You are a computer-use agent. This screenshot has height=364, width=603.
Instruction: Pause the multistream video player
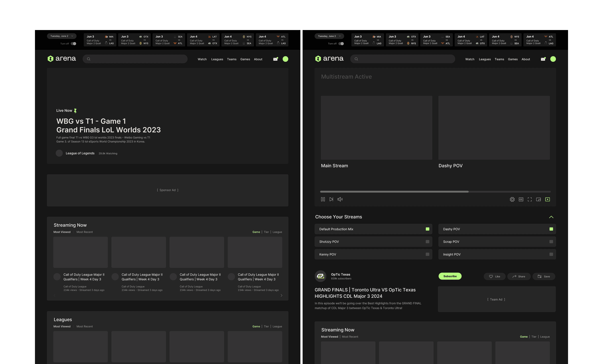click(323, 199)
